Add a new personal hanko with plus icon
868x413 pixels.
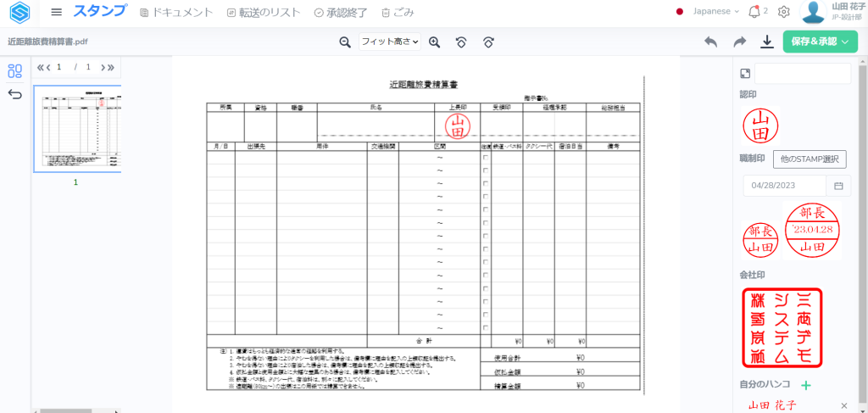point(806,386)
